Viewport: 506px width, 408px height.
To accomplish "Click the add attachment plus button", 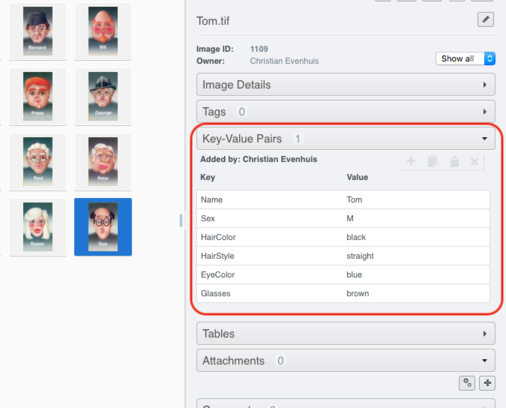I will [x=487, y=383].
